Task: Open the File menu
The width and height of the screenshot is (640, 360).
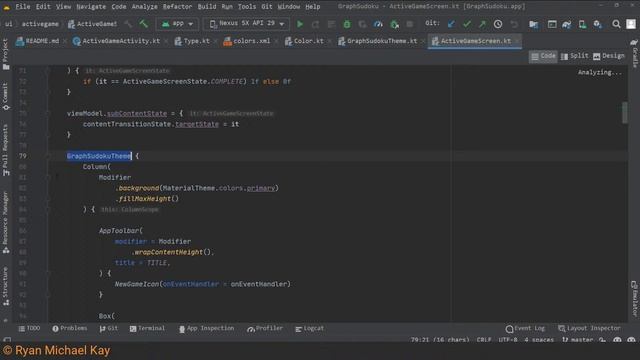Action: (x=23, y=7)
